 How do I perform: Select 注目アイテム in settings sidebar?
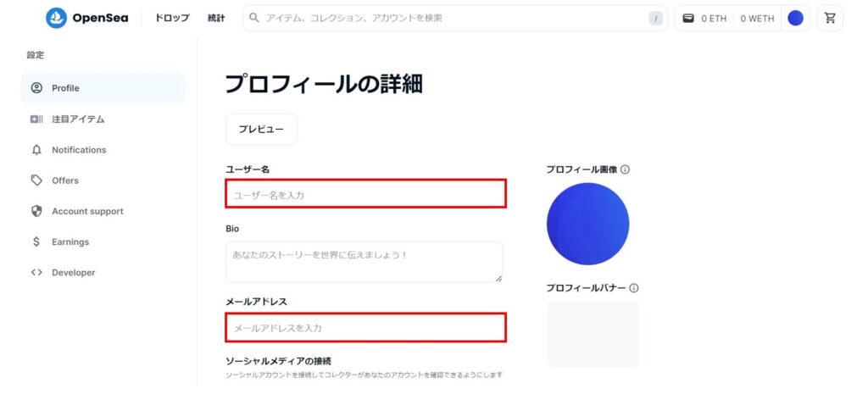coord(78,119)
